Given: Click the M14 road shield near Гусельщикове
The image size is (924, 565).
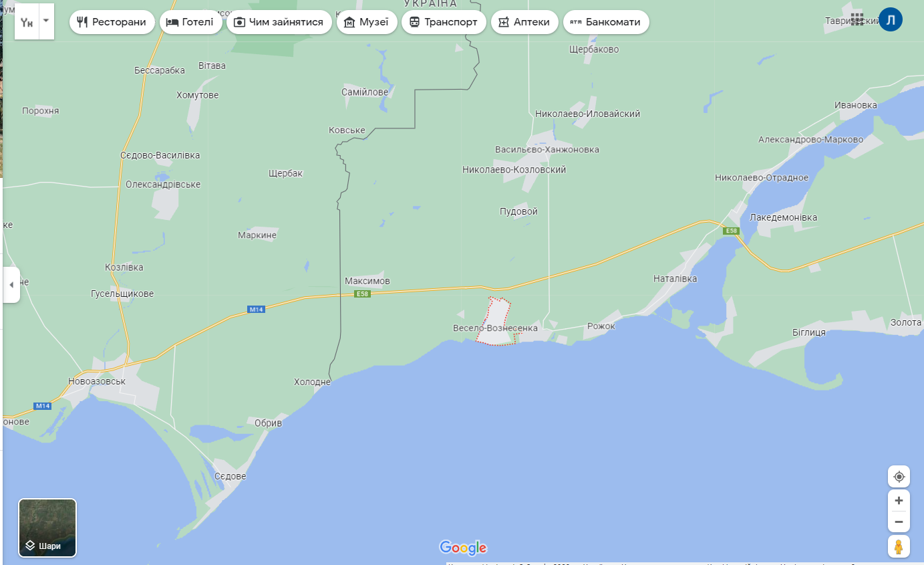Looking at the screenshot, I should [257, 309].
